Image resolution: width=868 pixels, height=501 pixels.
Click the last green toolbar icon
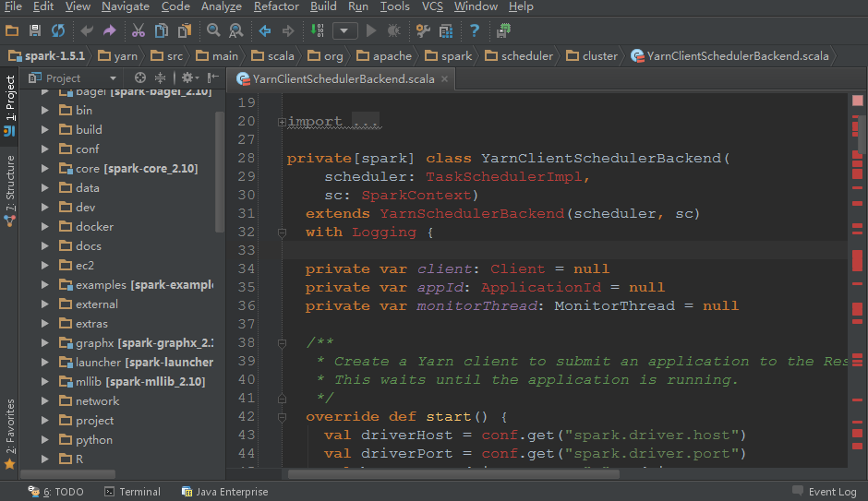pos(503,30)
